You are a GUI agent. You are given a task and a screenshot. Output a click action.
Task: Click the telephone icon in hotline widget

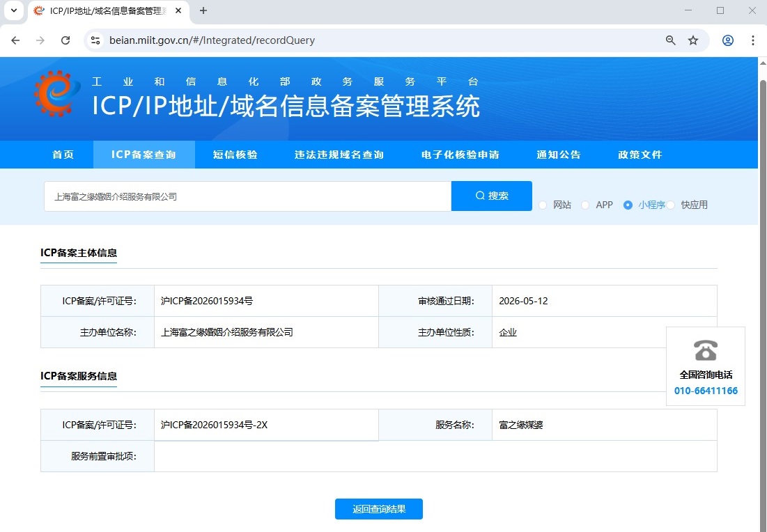pyautogui.click(x=706, y=350)
